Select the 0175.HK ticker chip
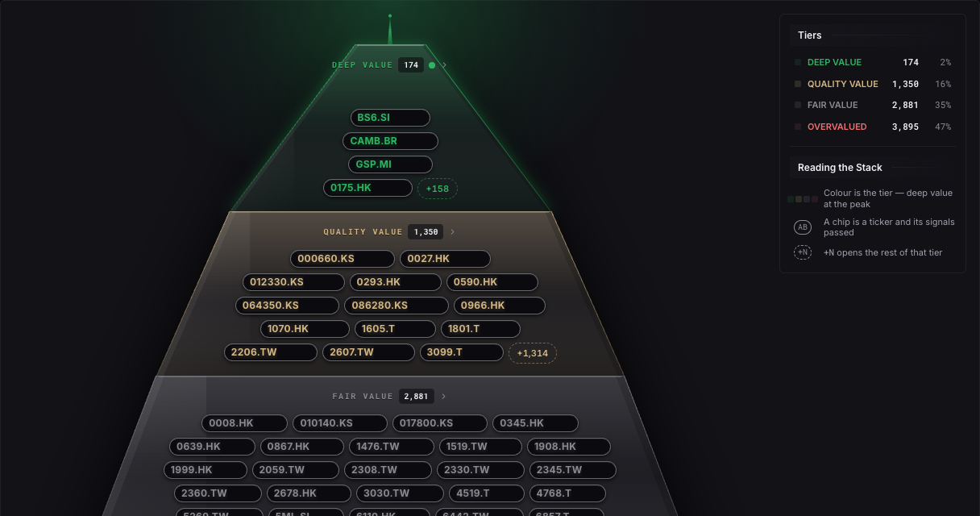This screenshot has width=980, height=516. (x=368, y=188)
